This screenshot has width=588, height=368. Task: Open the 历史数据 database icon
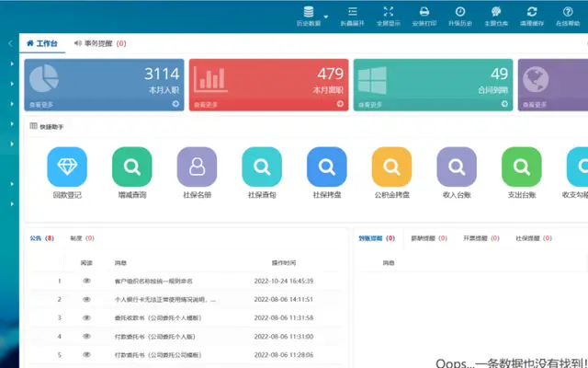[x=309, y=12]
